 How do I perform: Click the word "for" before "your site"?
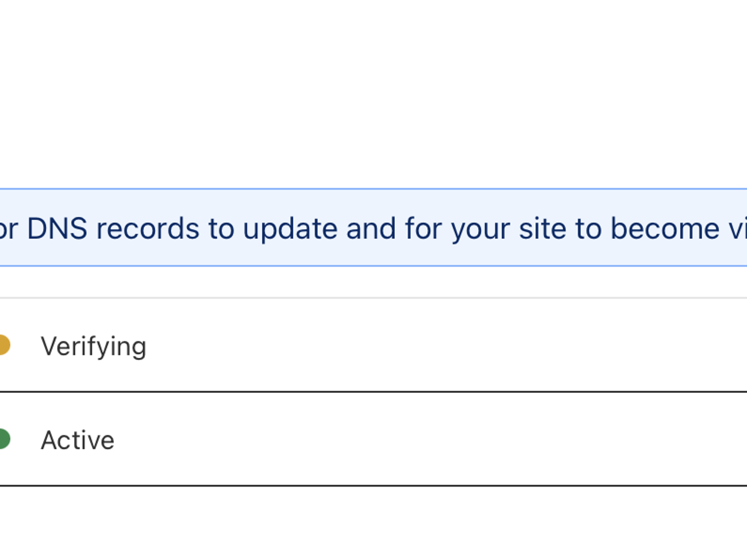tap(423, 229)
